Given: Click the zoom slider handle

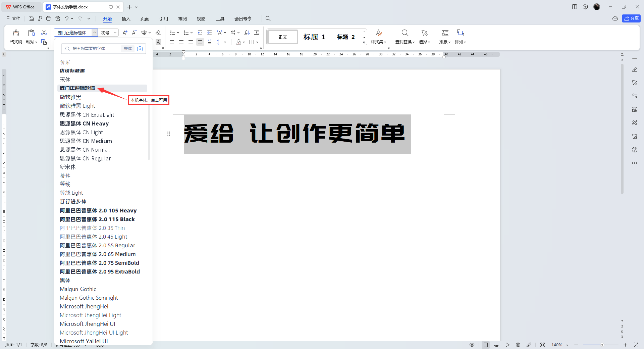Looking at the screenshot, I should [602, 345].
